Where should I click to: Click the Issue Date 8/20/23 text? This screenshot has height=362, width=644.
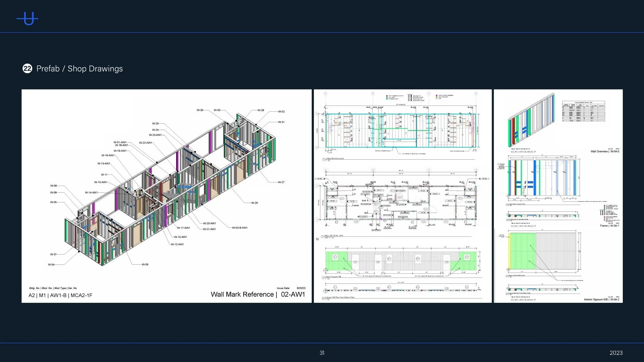pyautogui.click(x=291, y=288)
